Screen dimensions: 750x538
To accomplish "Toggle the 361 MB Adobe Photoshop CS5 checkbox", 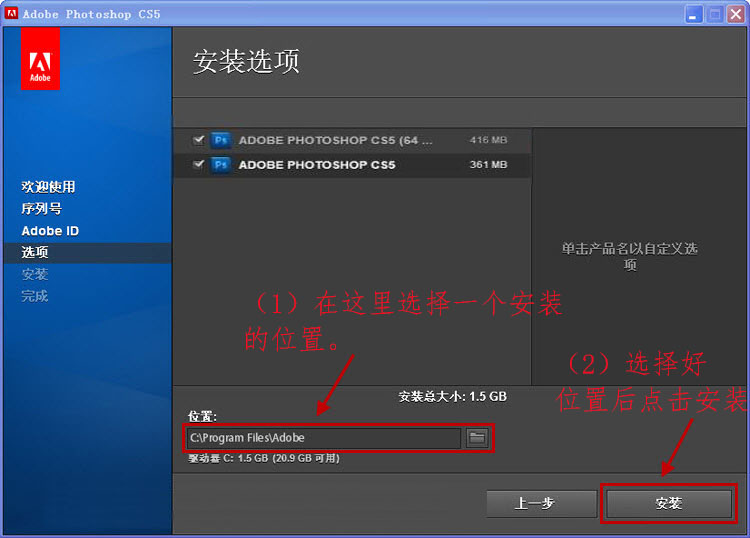I will pos(199,165).
